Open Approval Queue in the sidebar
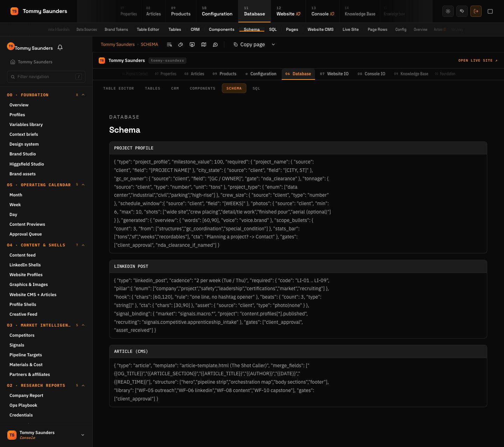Image resolution: width=504 pixels, height=447 pixels. (26, 234)
